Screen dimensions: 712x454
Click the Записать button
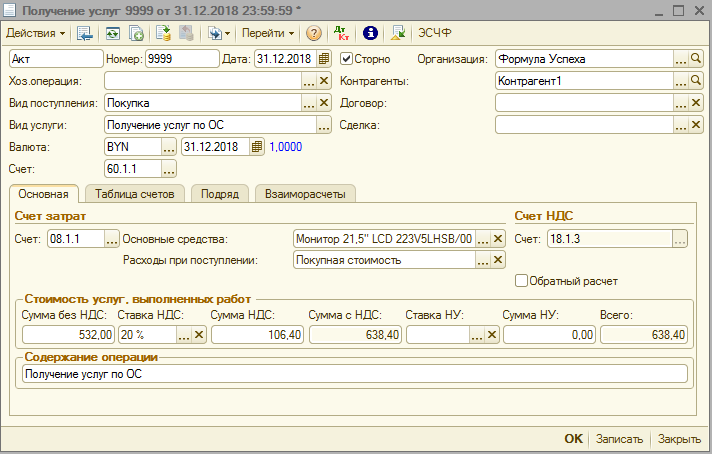click(619, 439)
